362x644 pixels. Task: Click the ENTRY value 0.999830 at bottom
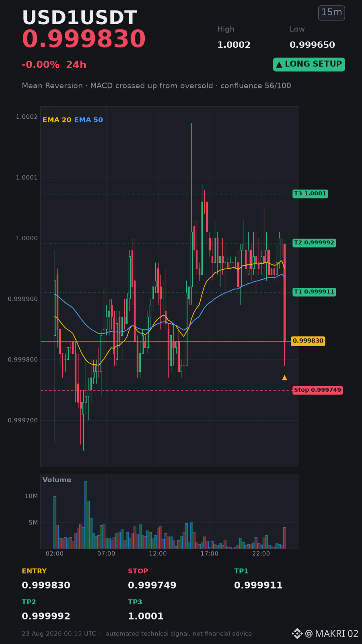(46, 586)
